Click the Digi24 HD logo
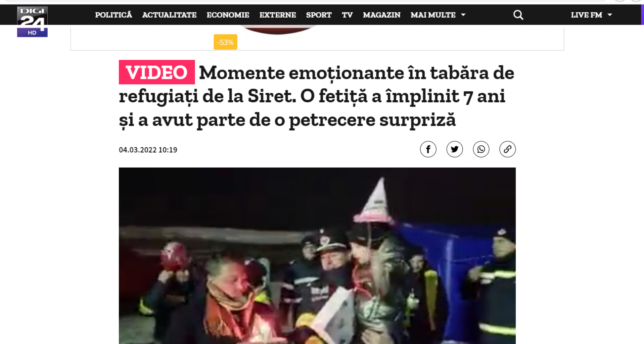 (x=32, y=22)
